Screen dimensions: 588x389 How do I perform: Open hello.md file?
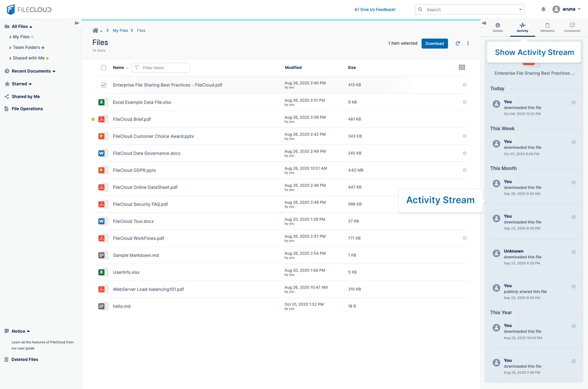(x=122, y=306)
